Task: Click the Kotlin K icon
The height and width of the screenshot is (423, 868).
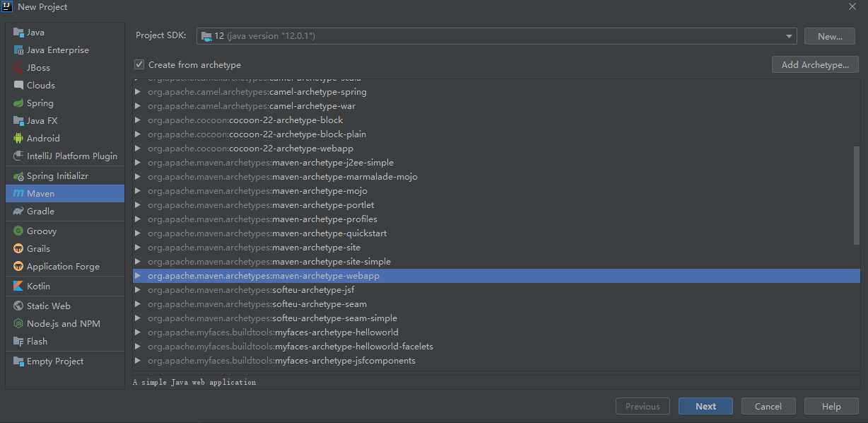Action: point(18,286)
